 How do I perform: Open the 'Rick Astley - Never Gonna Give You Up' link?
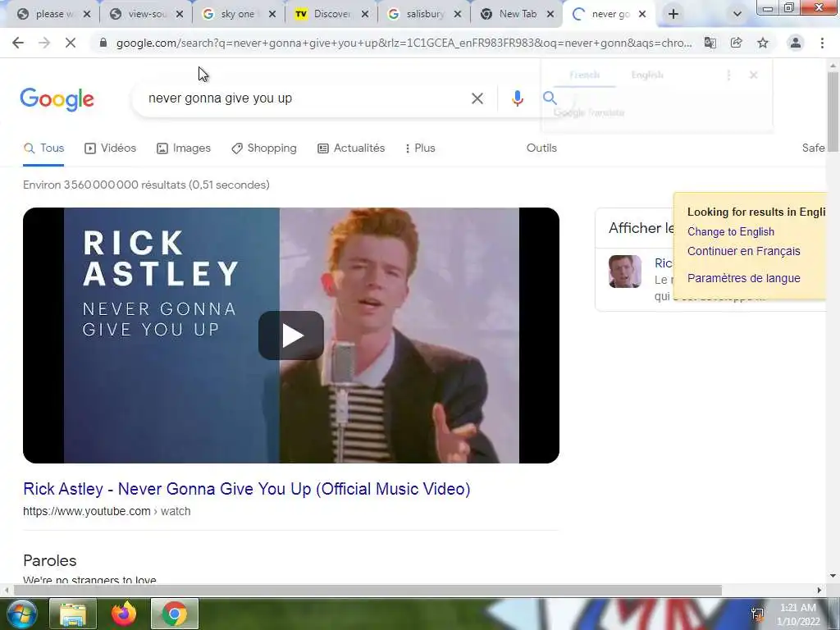(x=246, y=489)
